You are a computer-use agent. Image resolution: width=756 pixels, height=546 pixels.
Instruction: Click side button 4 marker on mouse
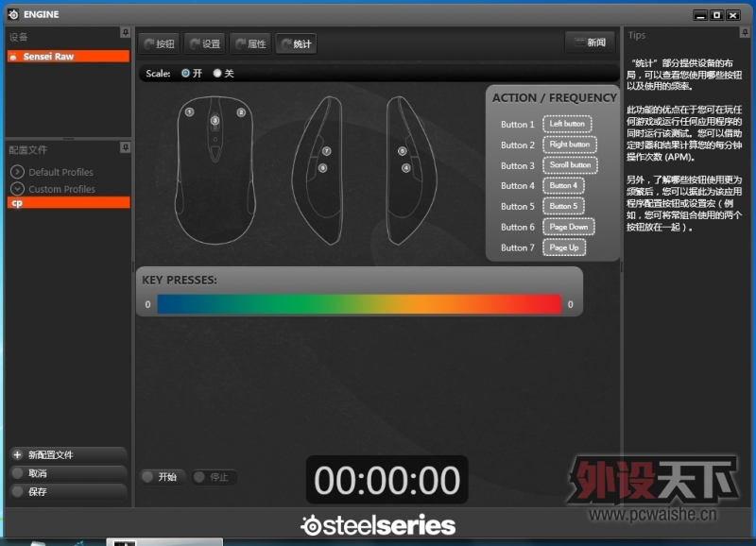tap(406, 168)
